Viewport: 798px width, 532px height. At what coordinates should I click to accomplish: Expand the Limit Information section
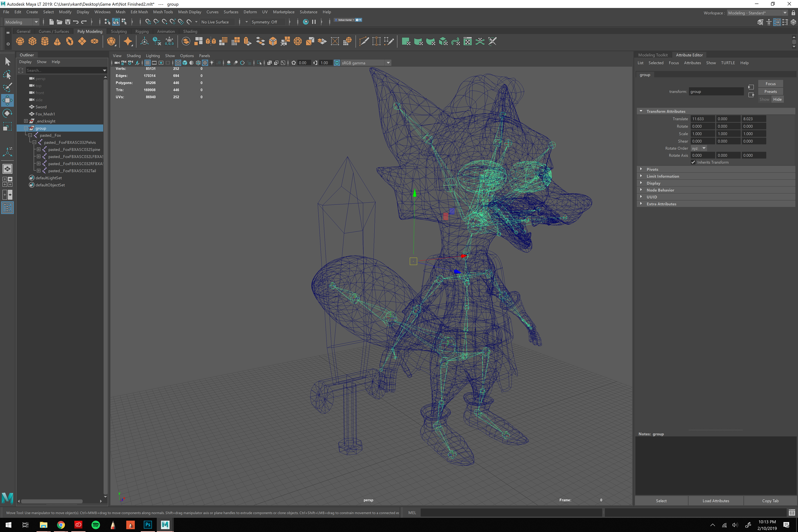click(641, 176)
